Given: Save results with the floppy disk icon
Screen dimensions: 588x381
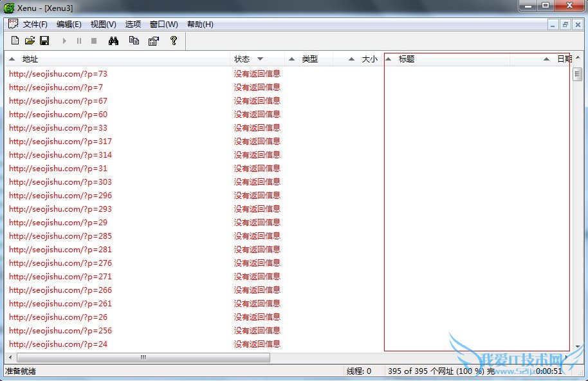Looking at the screenshot, I should (x=44, y=41).
